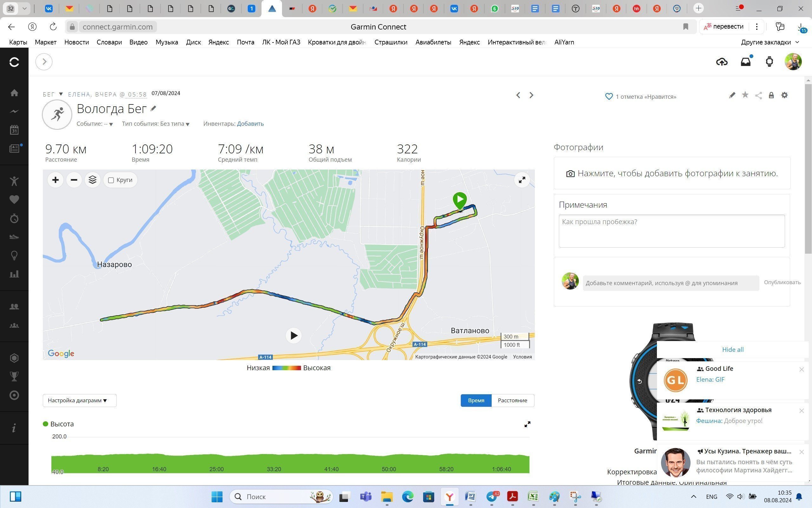Expand the map to fullscreen

(522, 180)
